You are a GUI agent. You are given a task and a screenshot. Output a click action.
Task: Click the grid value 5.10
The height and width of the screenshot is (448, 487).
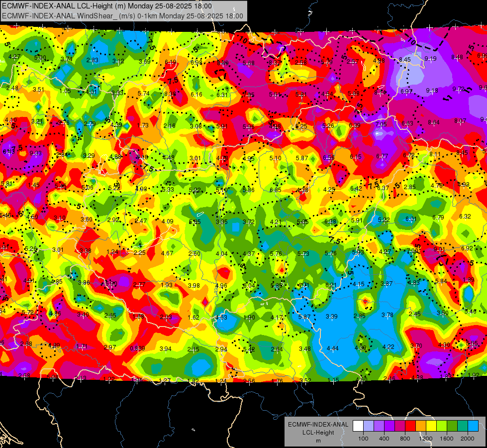point(275,158)
